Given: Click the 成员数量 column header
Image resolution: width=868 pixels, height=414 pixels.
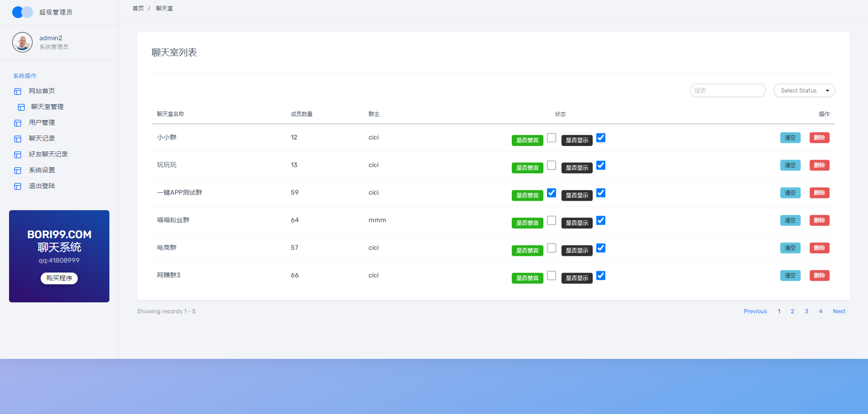Looking at the screenshot, I should tap(302, 114).
